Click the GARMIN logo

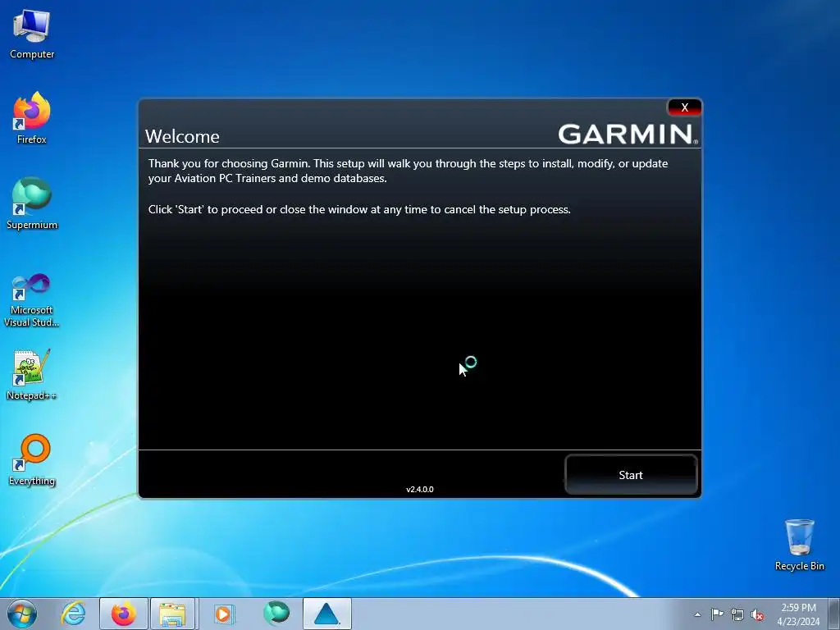pyautogui.click(x=628, y=134)
